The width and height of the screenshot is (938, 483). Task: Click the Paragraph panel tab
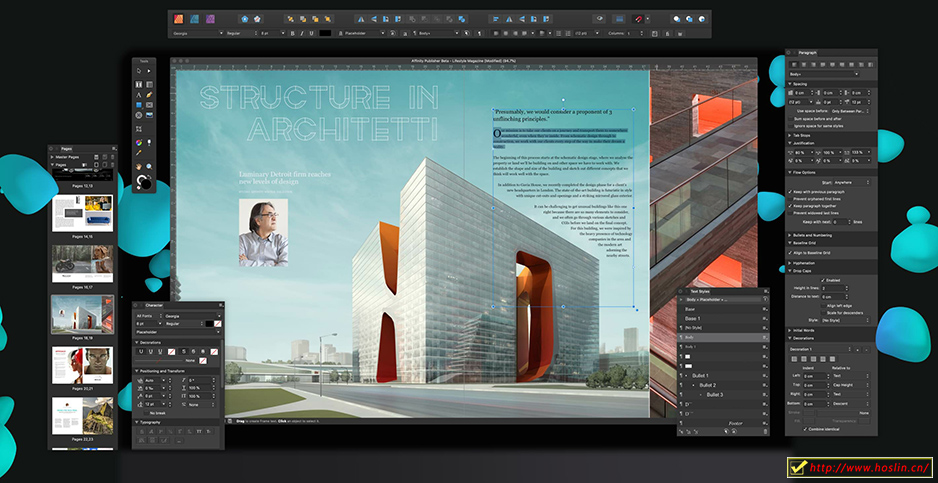click(808, 53)
